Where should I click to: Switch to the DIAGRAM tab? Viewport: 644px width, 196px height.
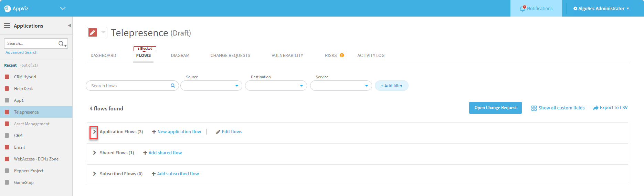pyautogui.click(x=180, y=56)
